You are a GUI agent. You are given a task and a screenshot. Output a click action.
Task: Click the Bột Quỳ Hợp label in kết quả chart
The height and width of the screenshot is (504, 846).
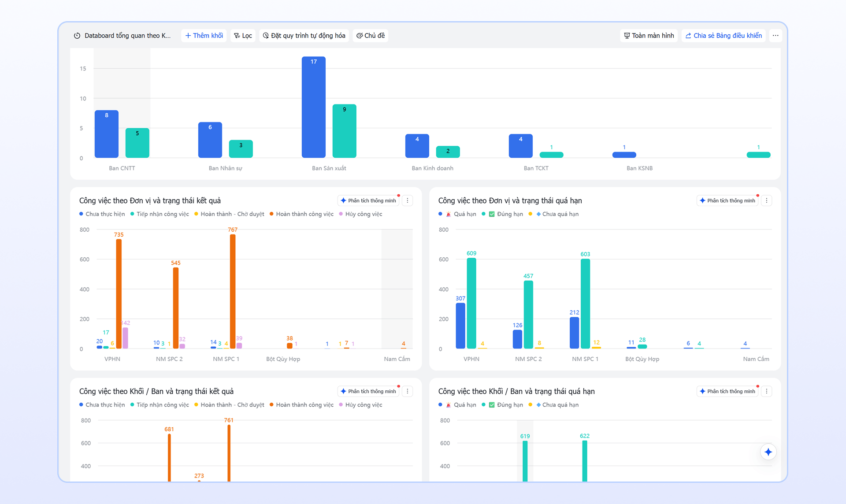pyautogui.click(x=283, y=359)
